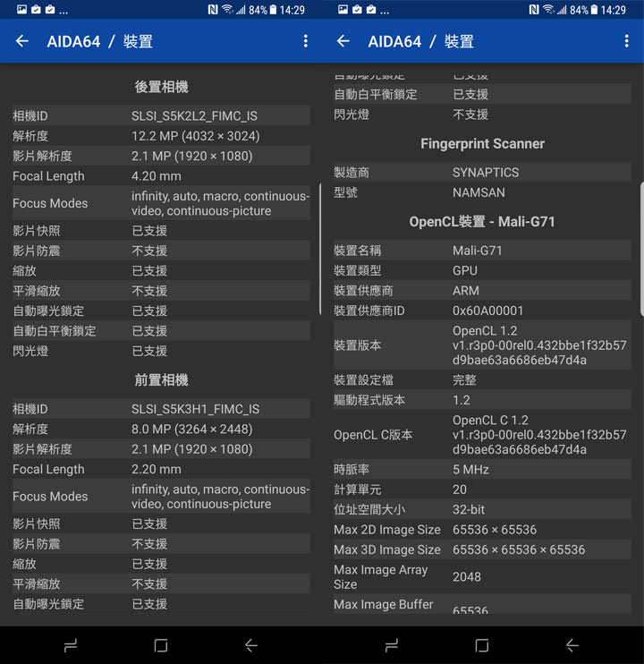Viewport: 644px width, 664px height.
Task: Tap the OpenCL C版本 row label
Action: coord(373,435)
